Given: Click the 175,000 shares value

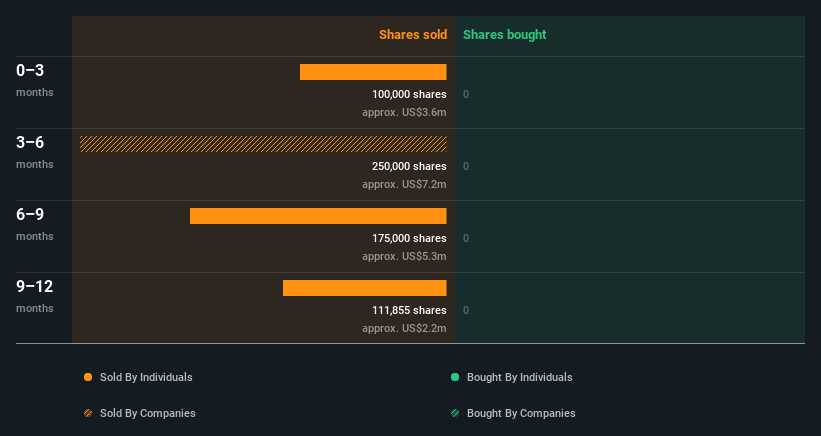Looking at the screenshot, I should [x=409, y=238].
